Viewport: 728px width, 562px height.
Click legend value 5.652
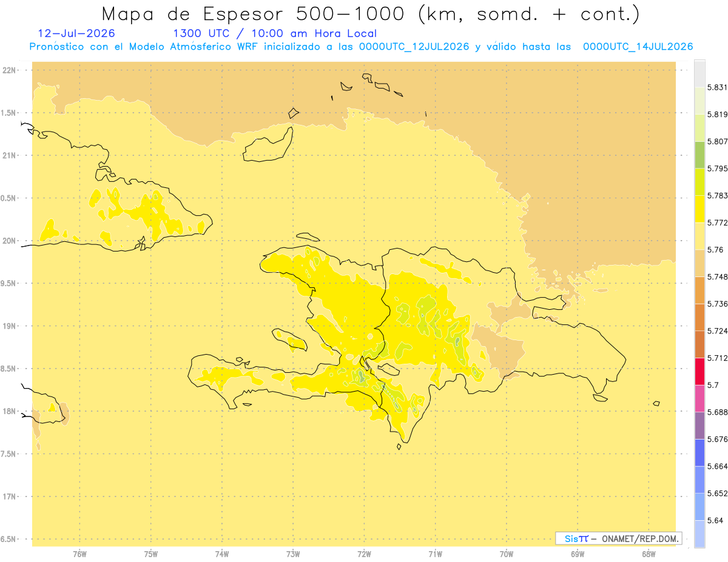pos(717,493)
